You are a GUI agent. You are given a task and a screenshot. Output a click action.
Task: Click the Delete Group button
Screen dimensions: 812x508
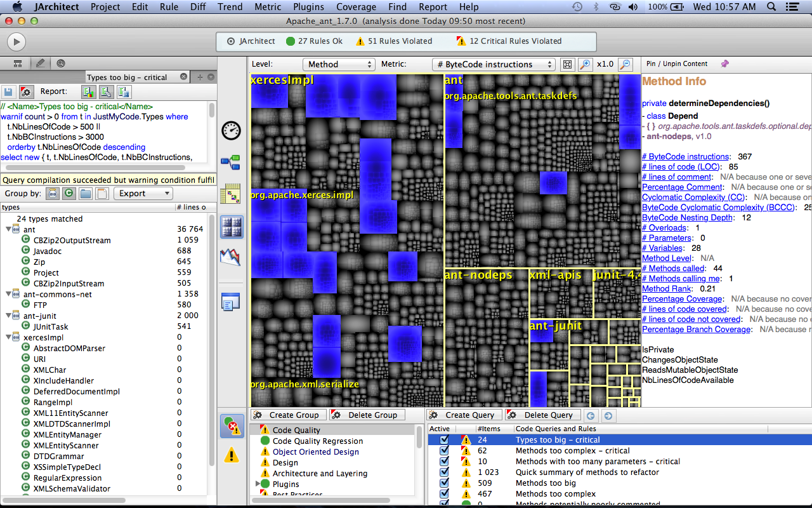(x=367, y=415)
